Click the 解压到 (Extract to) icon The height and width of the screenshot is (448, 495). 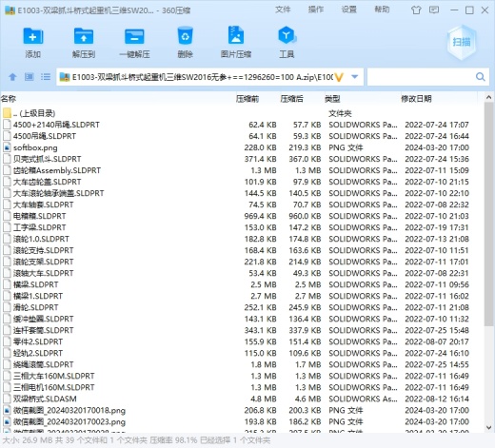(84, 37)
